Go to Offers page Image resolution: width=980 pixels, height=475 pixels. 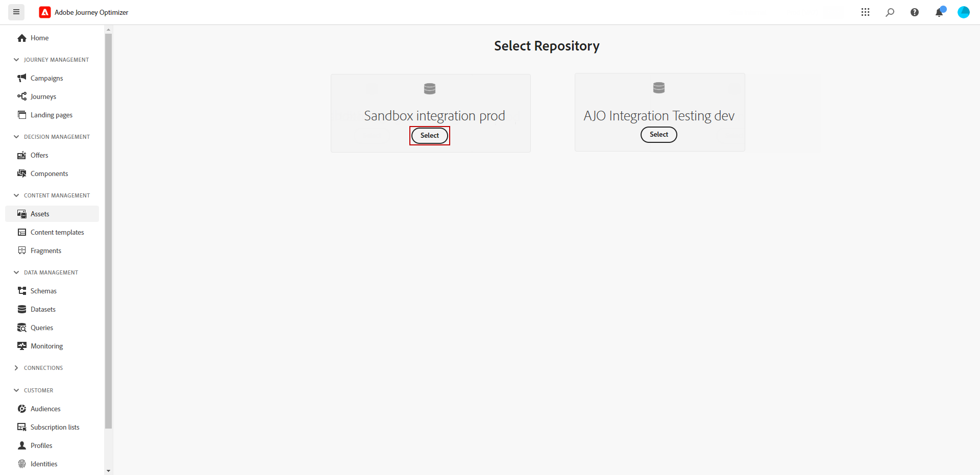[39, 155]
